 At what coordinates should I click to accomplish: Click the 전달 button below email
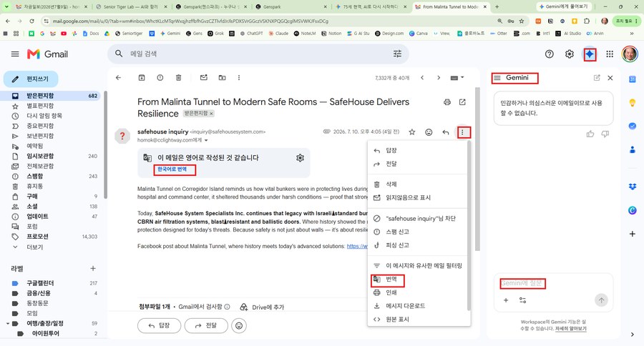pyautogui.click(x=206, y=325)
